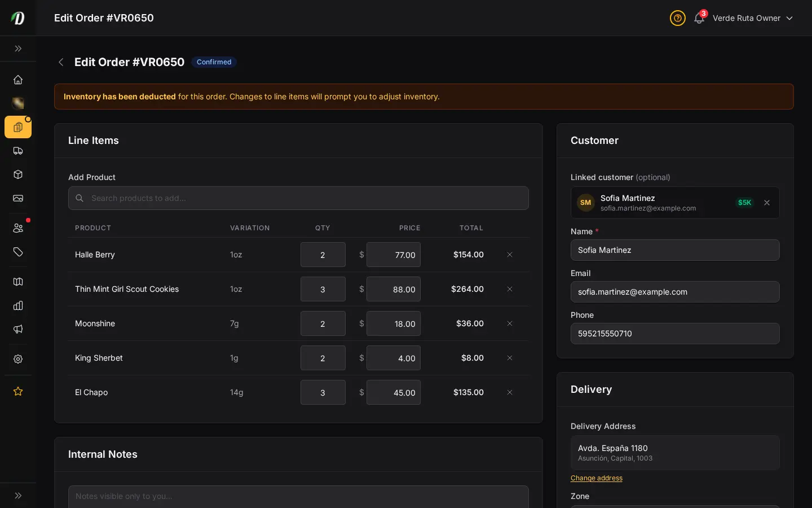Edit the Halle Berry quantity field
Image resolution: width=812 pixels, height=508 pixels.
coord(323,255)
